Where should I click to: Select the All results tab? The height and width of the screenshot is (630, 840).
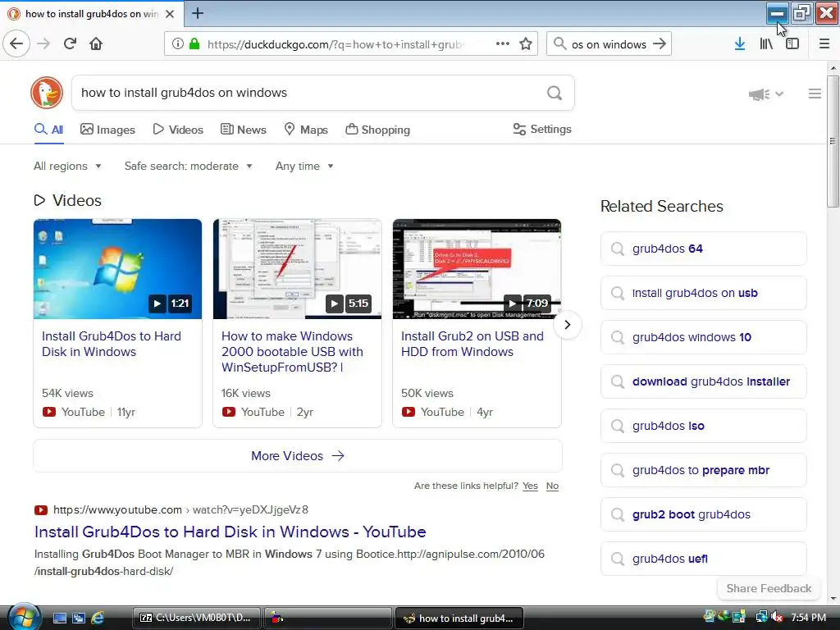tap(48, 130)
